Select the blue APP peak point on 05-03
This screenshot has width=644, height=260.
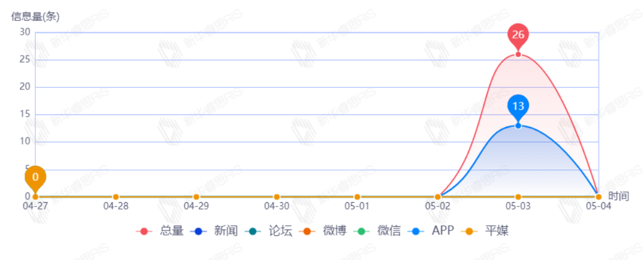tap(518, 126)
